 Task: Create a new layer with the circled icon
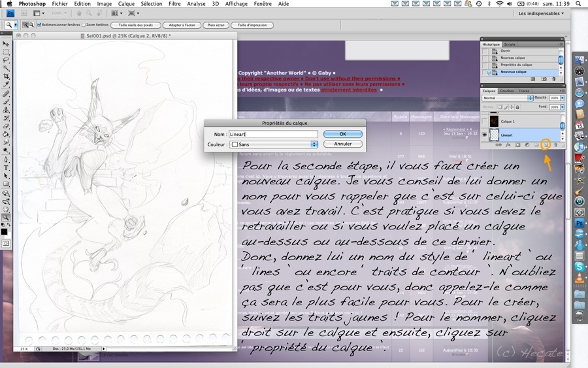point(546,145)
